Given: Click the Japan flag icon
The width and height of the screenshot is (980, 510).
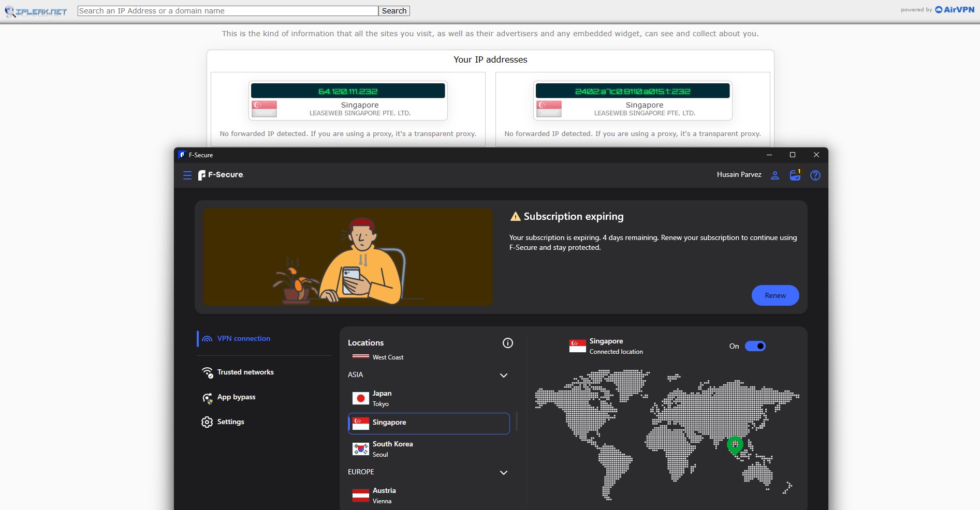Looking at the screenshot, I should click(x=361, y=398).
